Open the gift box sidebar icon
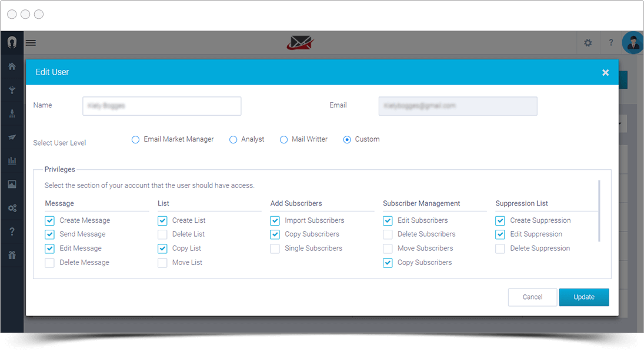644x352 pixels. pyautogui.click(x=12, y=255)
